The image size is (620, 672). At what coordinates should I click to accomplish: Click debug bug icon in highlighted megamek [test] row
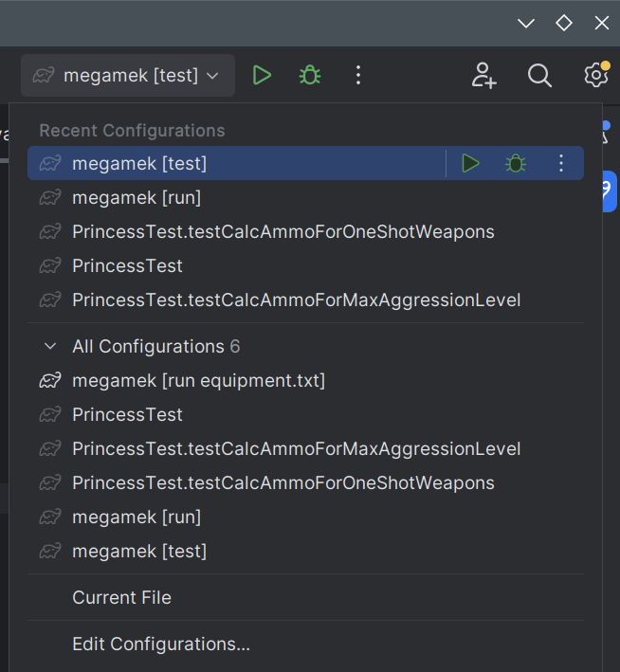point(516,163)
